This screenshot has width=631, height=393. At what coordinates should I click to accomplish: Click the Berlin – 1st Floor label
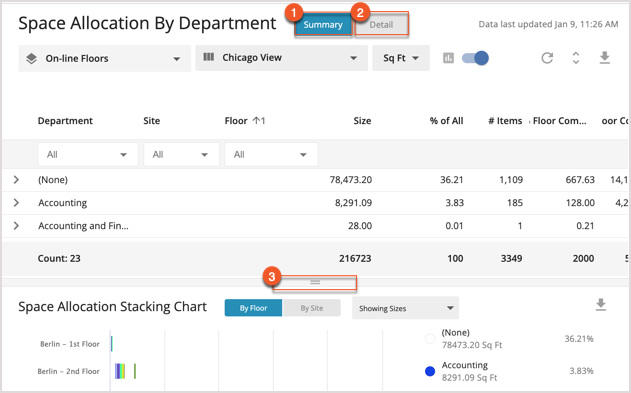(x=70, y=344)
